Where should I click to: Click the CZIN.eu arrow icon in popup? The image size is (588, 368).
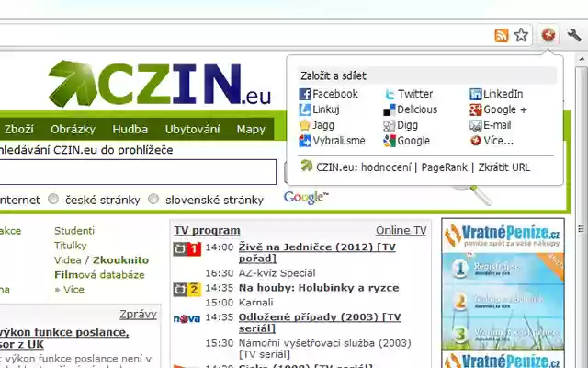(306, 166)
